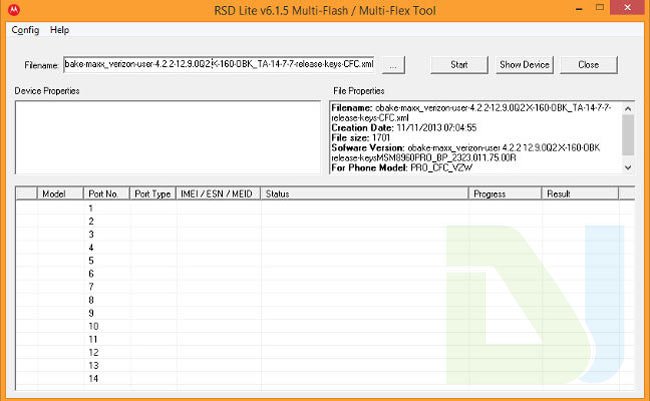The image size is (650, 401).
Task: Open the Config menu
Action: (25, 30)
